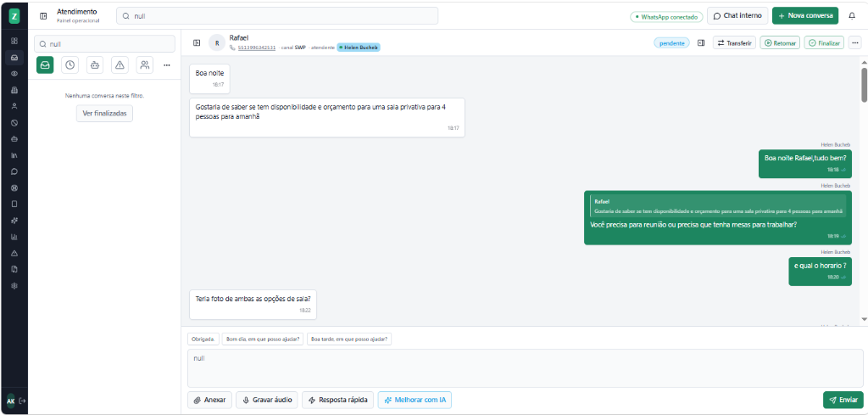The height and width of the screenshot is (415, 868).
Task: Select the people group filter tab
Action: [144, 64]
